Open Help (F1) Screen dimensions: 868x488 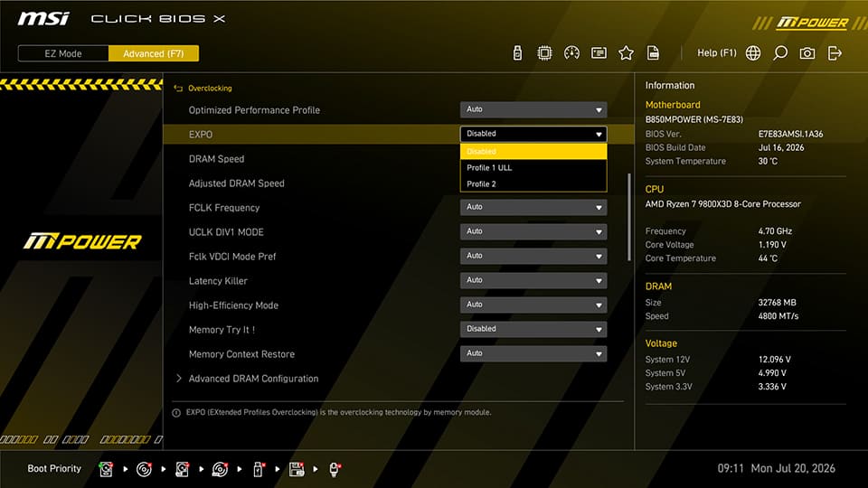coord(716,53)
